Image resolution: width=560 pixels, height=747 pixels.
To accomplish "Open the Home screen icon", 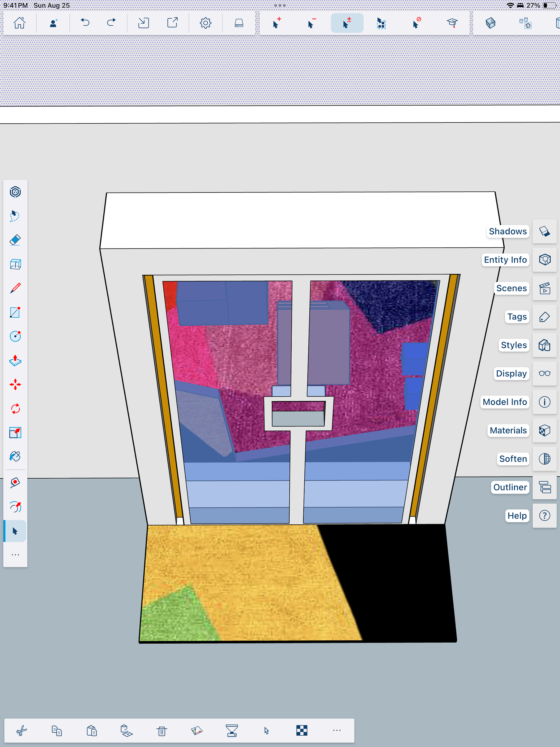I will 19,23.
